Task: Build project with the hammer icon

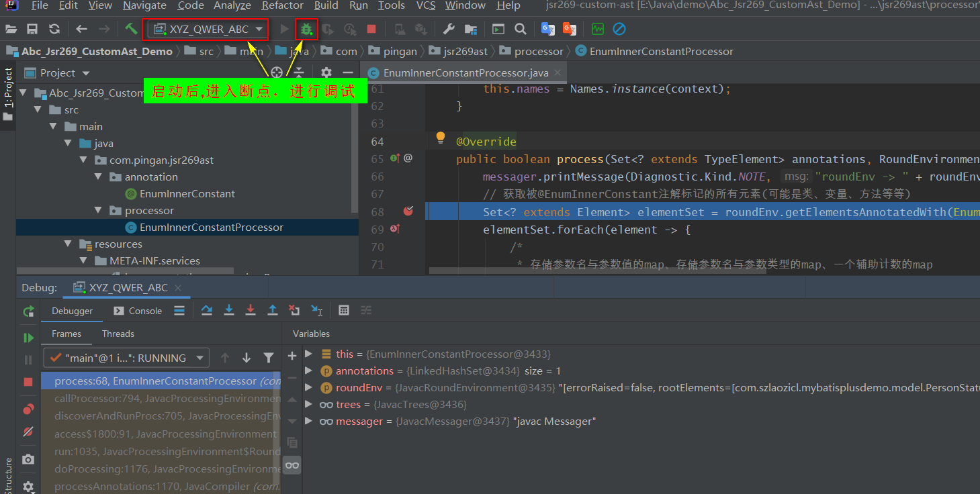Action: point(131,29)
